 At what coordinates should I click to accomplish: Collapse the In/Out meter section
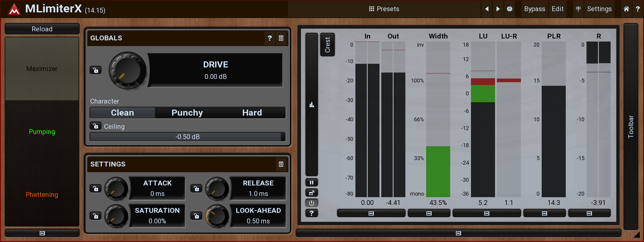coord(371,213)
